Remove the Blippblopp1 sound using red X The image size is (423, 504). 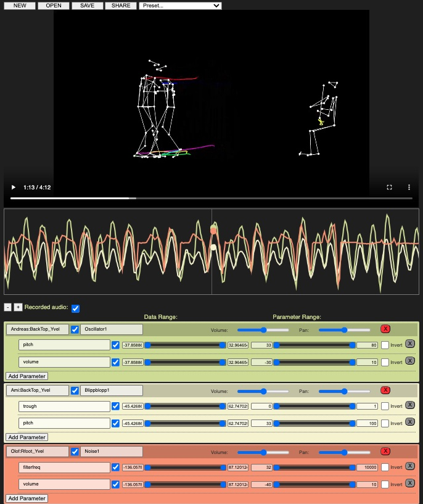click(385, 390)
